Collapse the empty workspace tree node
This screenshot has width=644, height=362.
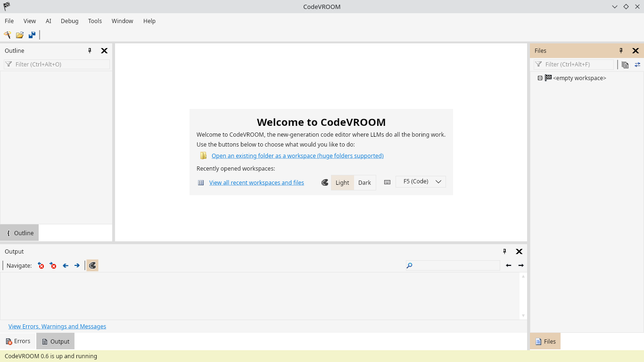(540, 78)
